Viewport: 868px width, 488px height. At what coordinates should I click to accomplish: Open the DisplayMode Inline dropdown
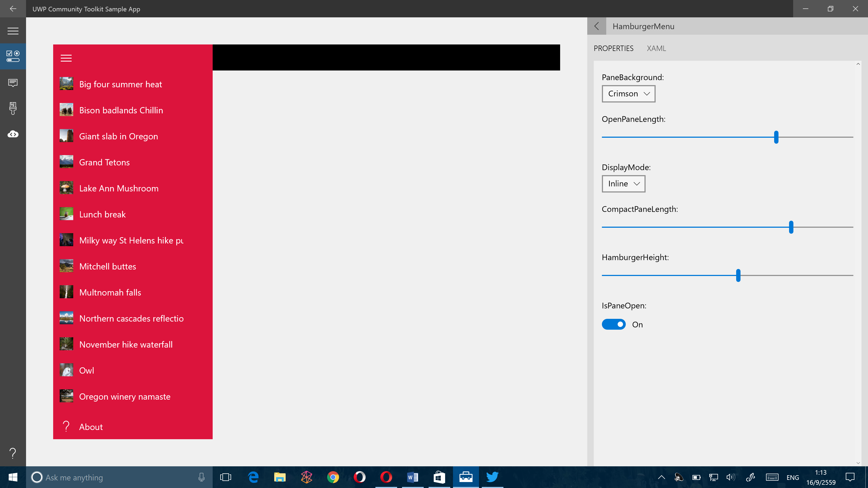tap(623, 184)
